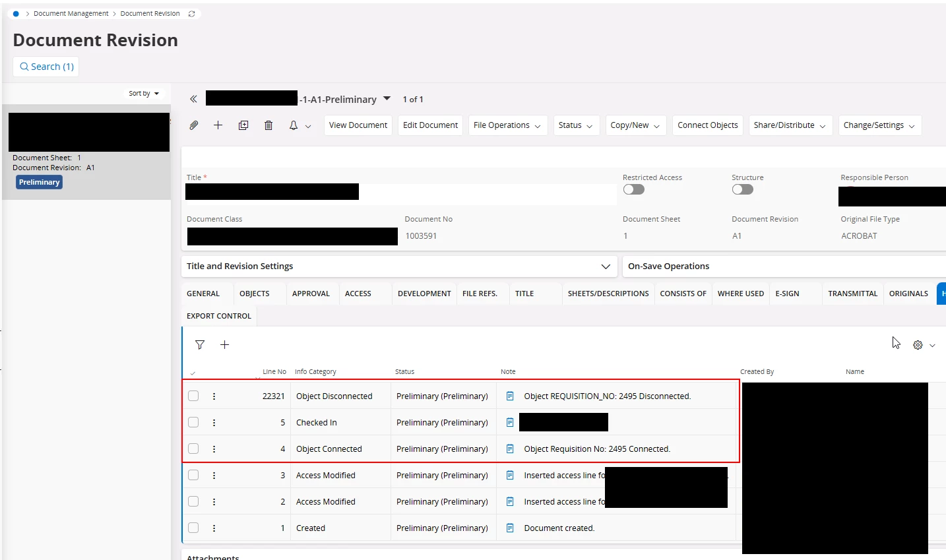This screenshot has width=946, height=560.
Task: Open note icon for line 2 row
Action: click(x=510, y=502)
